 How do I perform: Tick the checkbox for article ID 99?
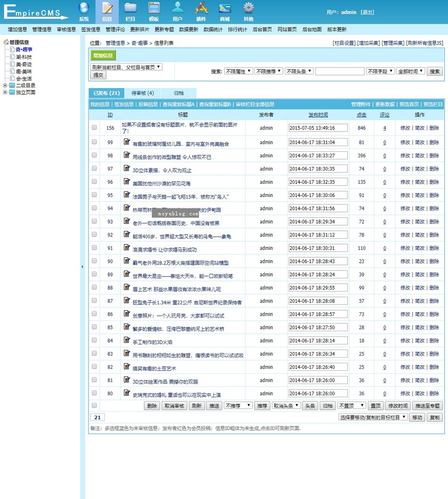point(94,142)
